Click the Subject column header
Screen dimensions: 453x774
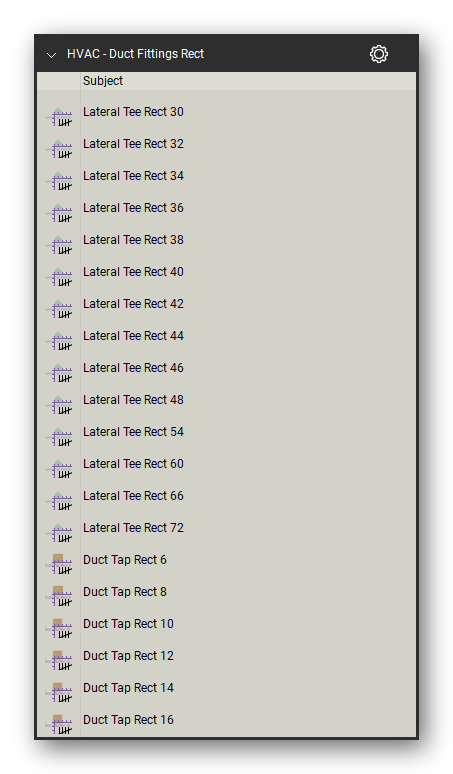103,81
